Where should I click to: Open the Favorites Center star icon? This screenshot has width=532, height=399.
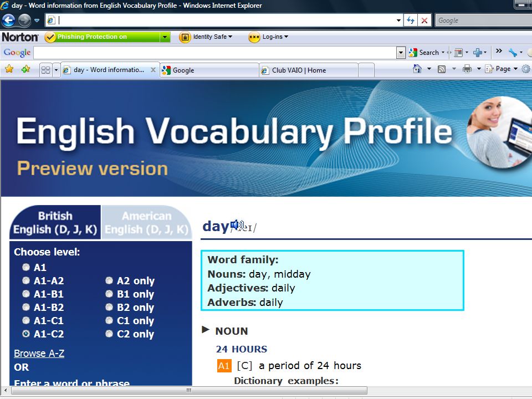coord(9,69)
